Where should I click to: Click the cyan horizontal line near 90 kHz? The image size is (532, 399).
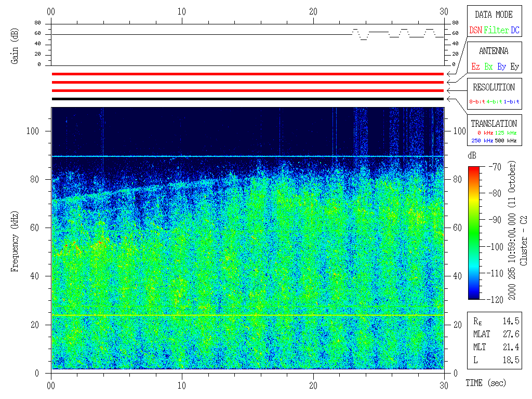(247, 156)
